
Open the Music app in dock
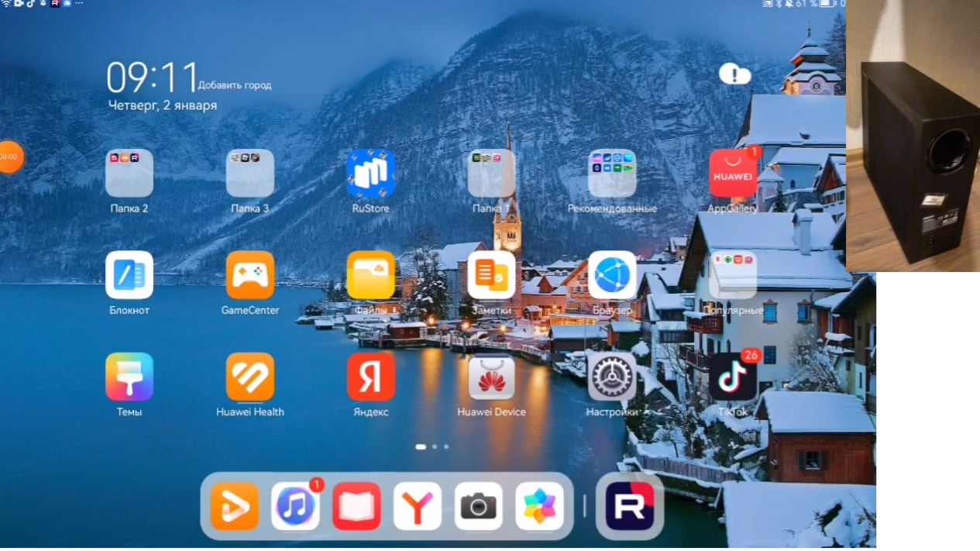point(296,506)
